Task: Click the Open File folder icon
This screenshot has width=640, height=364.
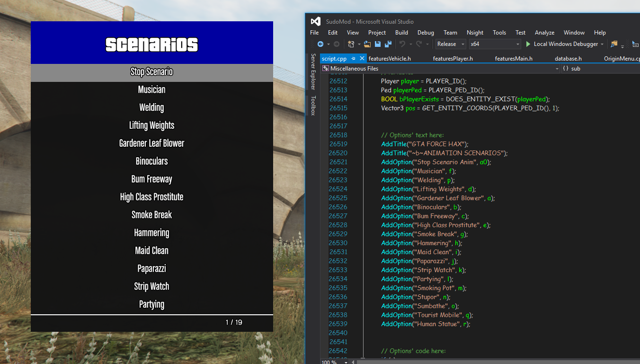Action: [x=367, y=44]
